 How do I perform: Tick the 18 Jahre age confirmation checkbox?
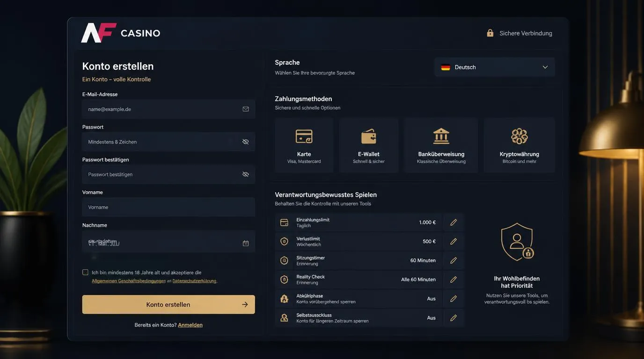coord(85,272)
